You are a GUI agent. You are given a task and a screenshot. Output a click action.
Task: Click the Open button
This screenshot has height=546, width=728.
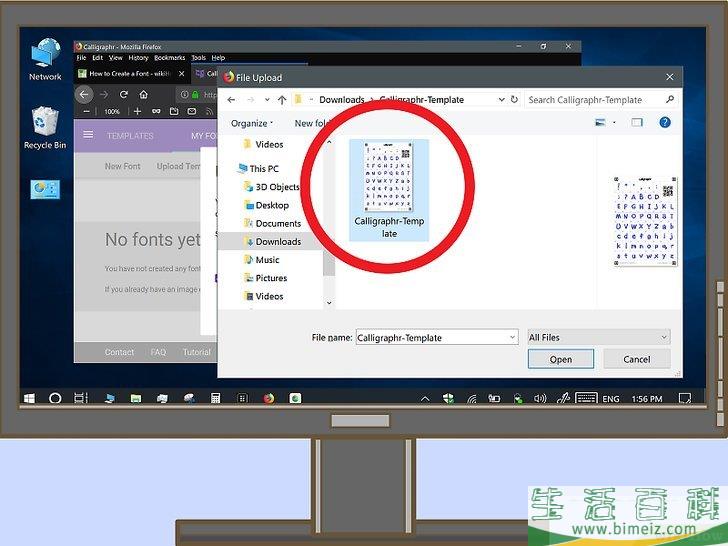pos(561,359)
